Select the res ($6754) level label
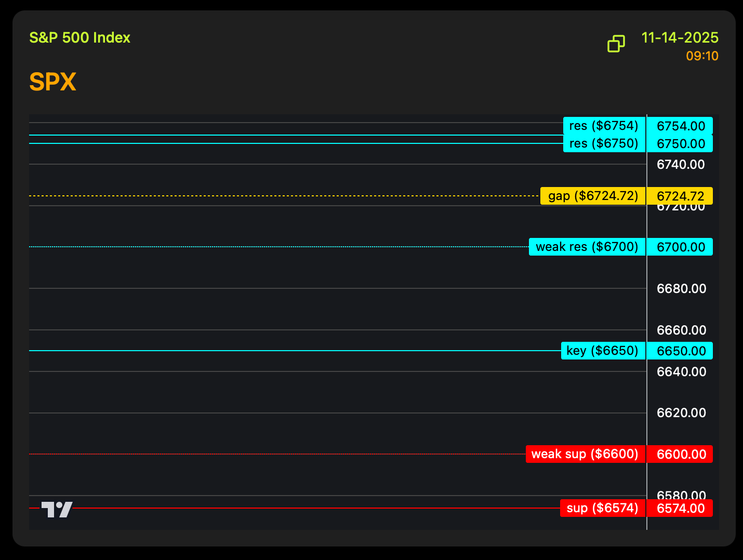Viewport: 743px width, 560px height. tap(604, 126)
